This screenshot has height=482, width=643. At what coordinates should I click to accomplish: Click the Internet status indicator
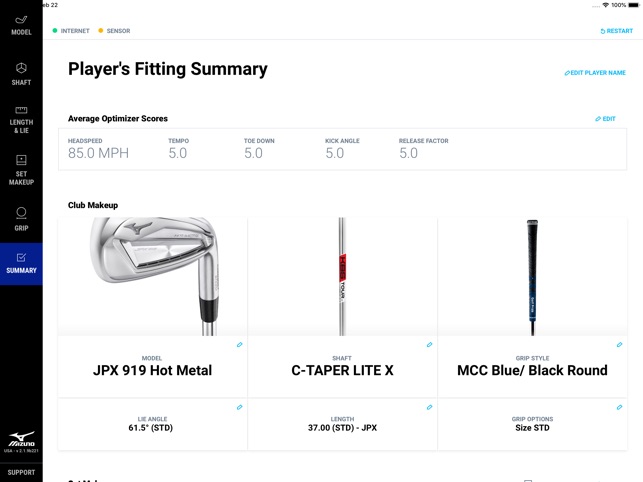tap(71, 31)
